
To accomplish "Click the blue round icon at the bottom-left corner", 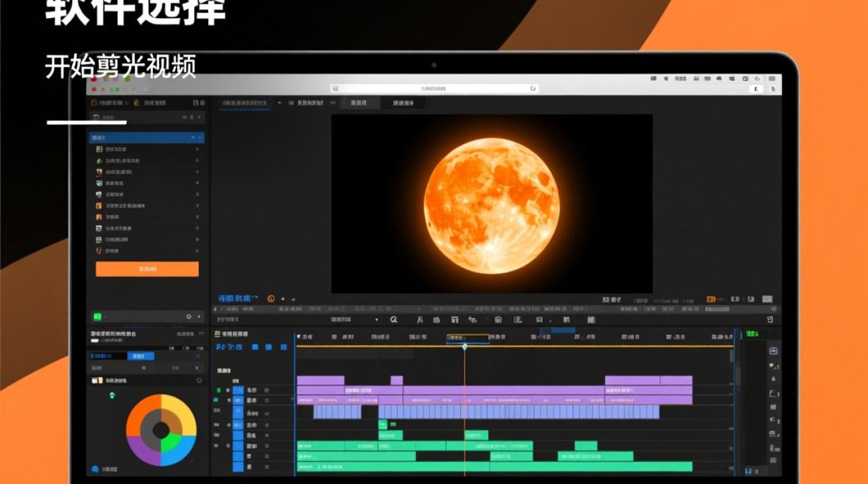I will click(95, 469).
